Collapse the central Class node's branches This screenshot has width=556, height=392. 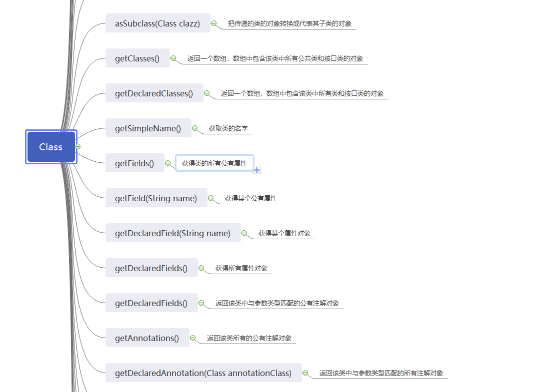click(x=78, y=147)
